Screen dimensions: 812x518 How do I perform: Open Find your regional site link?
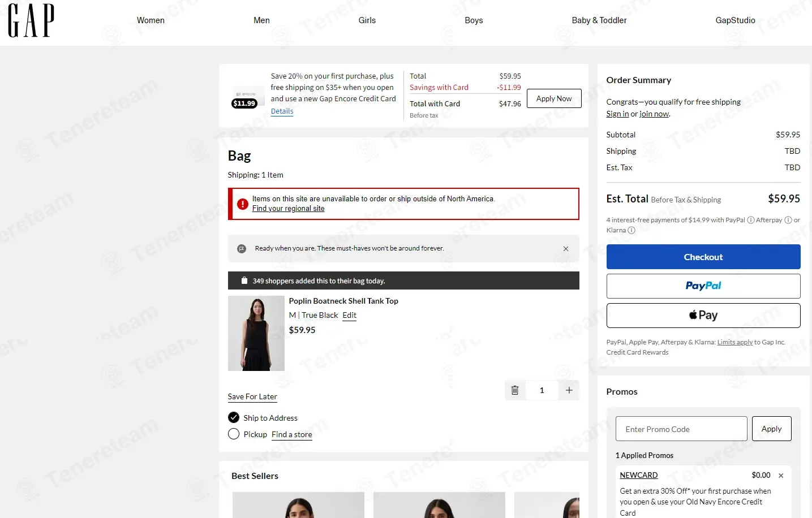coord(289,209)
